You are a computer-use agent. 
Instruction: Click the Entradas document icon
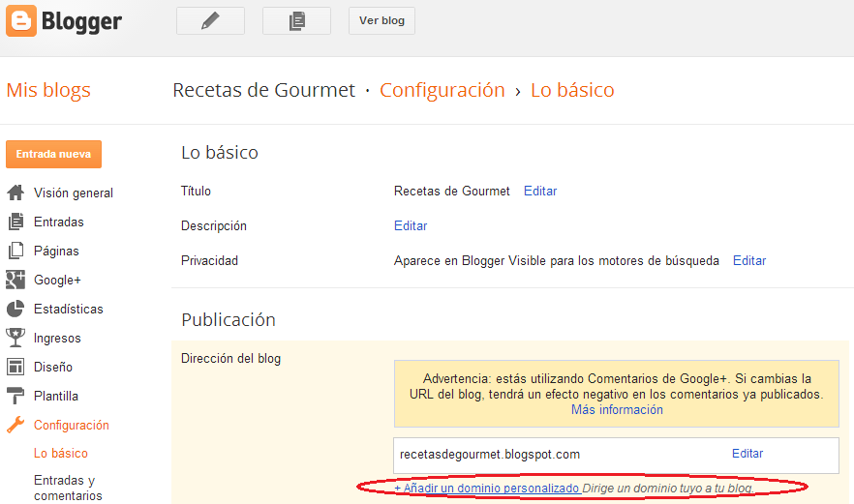15,222
